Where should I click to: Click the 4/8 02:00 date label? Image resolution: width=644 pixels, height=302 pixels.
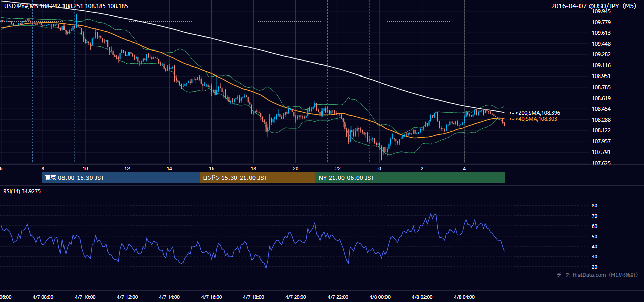point(422,297)
